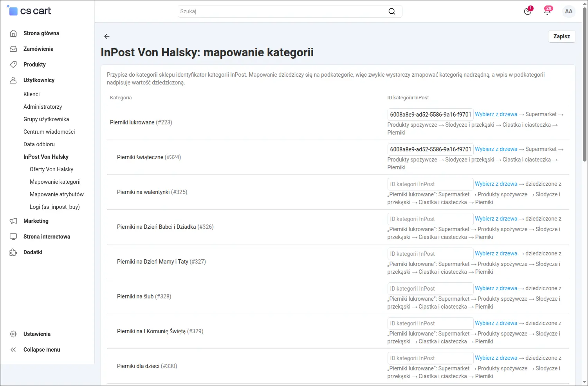
Task: Click Wybierz z drzewa for I Komunię Świętą
Action: (x=496, y=323)
